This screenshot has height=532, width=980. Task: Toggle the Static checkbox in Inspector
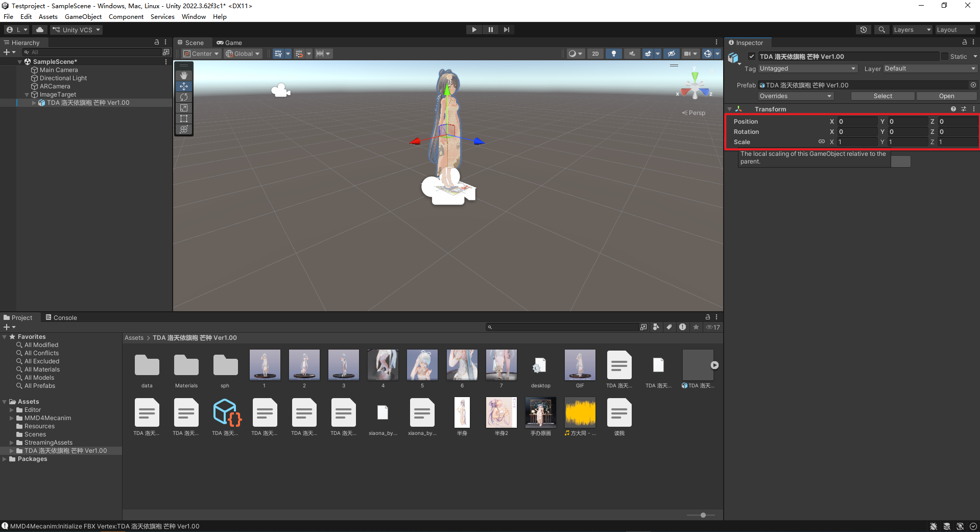(945, 57)
